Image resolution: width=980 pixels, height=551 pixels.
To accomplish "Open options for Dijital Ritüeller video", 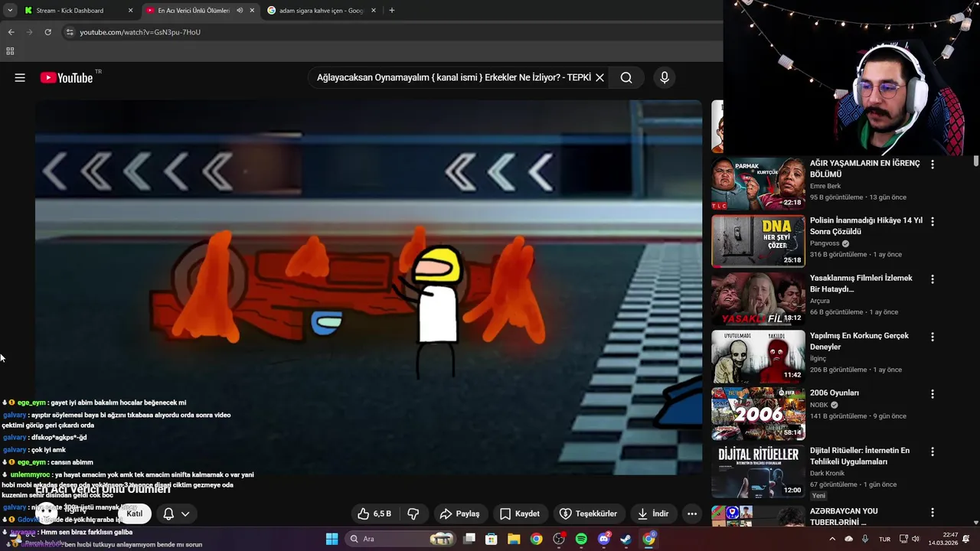I will click(932, 452).
